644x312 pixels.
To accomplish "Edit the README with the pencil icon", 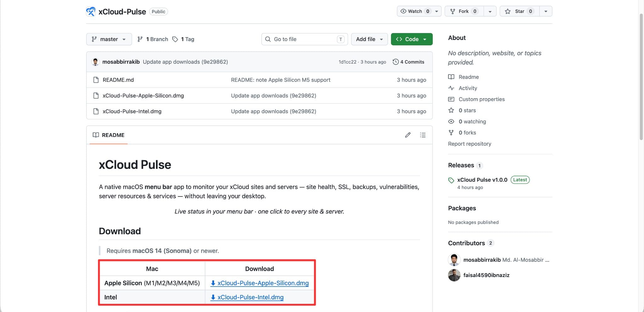I will [408, 135].
